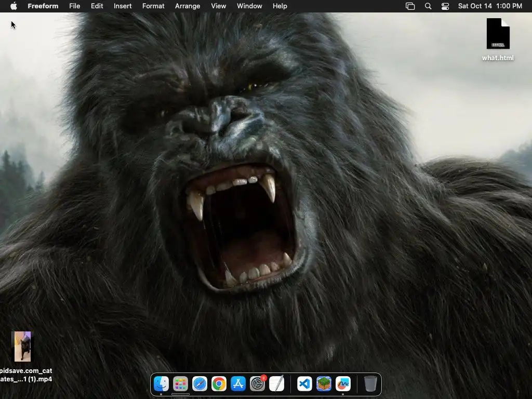Screen dimensions: 532x399
Task: Open Spotlight search magnifier
Action: click(428, 6)
